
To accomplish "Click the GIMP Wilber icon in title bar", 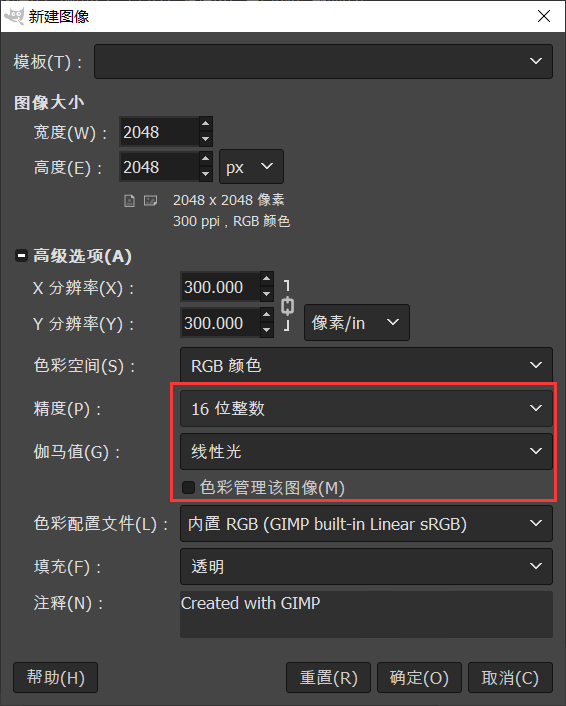I will click(x=14, y=16).
